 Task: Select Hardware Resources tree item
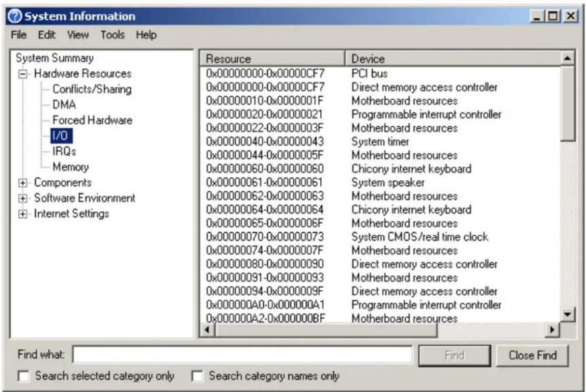pyautogui.click(x=82, y=74)
